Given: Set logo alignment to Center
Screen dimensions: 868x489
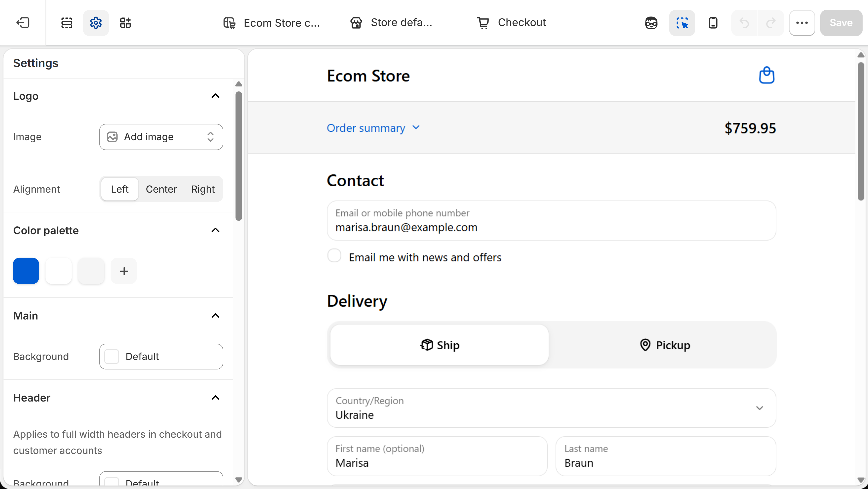Looking at the screenshot, I should 161,189.
